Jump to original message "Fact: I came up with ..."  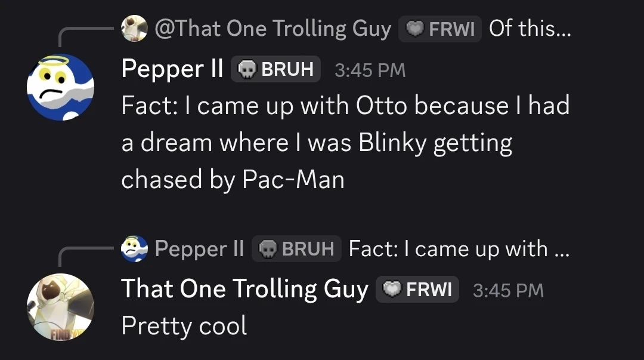459,248
